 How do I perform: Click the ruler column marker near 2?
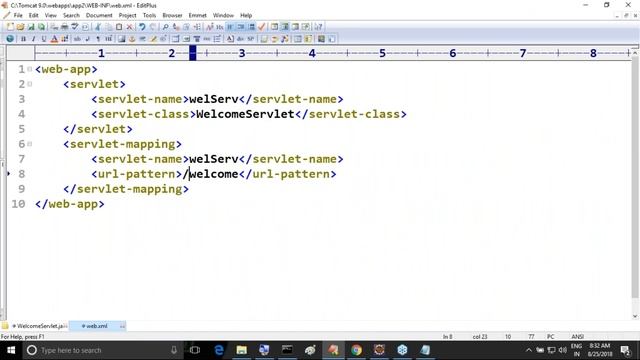pyautogui.click(x=193, y=53)
